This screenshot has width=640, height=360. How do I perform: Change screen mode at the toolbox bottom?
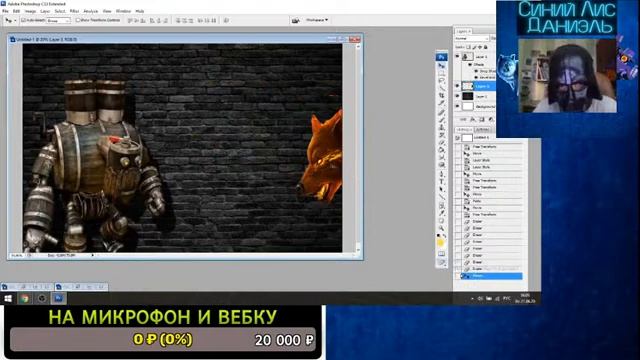[441, 262]
